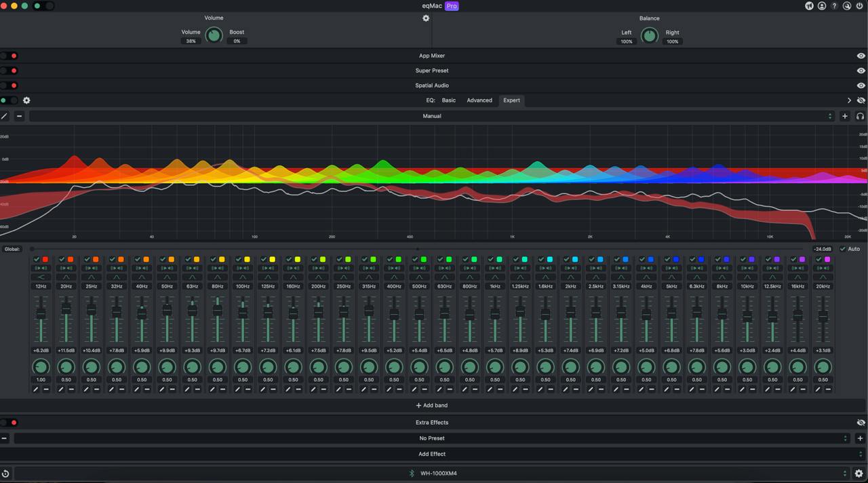Click the reset icon beside the output device bar
Viewport: 868px width, 483px height.
click(5, 474)
